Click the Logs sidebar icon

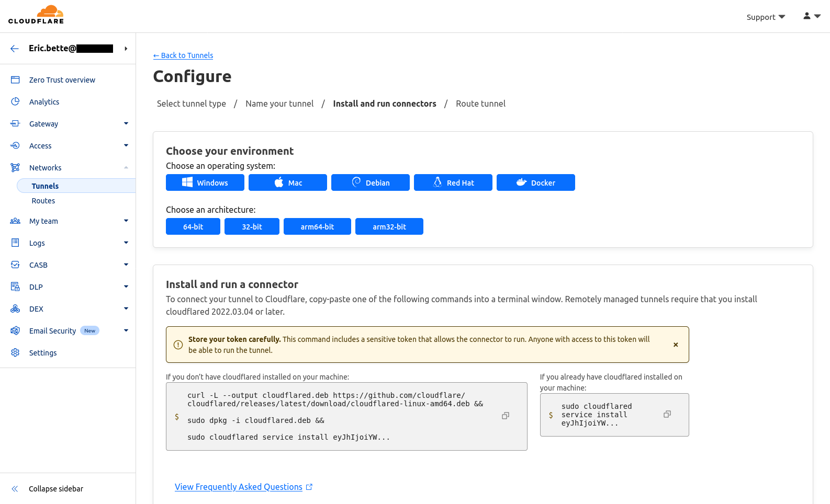coord(15,243)
